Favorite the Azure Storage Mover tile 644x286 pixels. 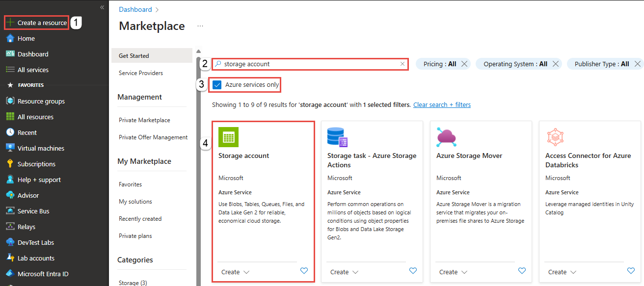pos(522,270)
